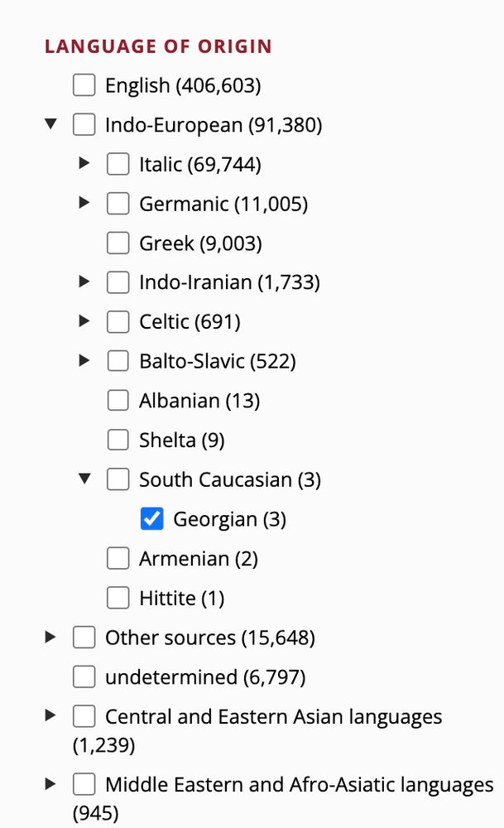Image resolution: width=504 pixels, height=828 pixels.
Task: Collapse the Indo-European tree branch
Action: click(x=50, y=123)
